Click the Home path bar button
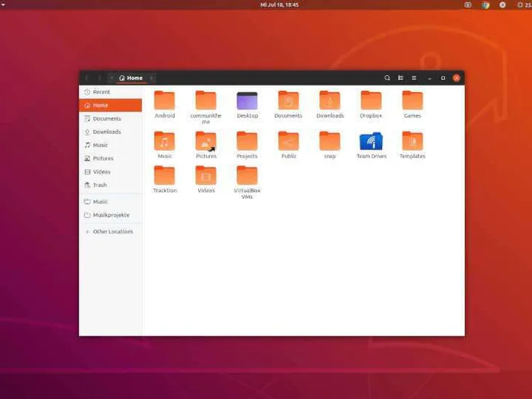This screenshot has height=399, width=532. click(x=131, y=78)
